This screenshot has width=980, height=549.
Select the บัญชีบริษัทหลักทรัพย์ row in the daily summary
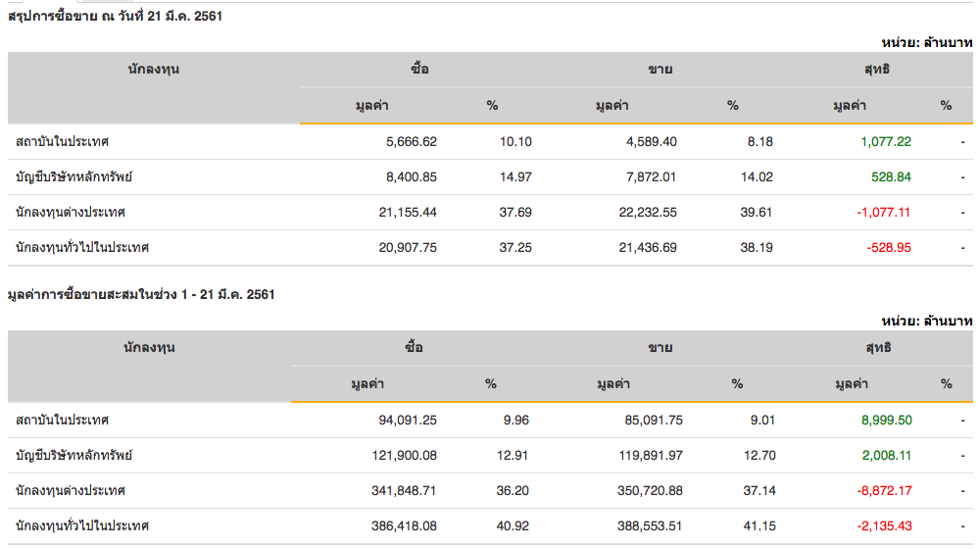click(x=74, y=176)
